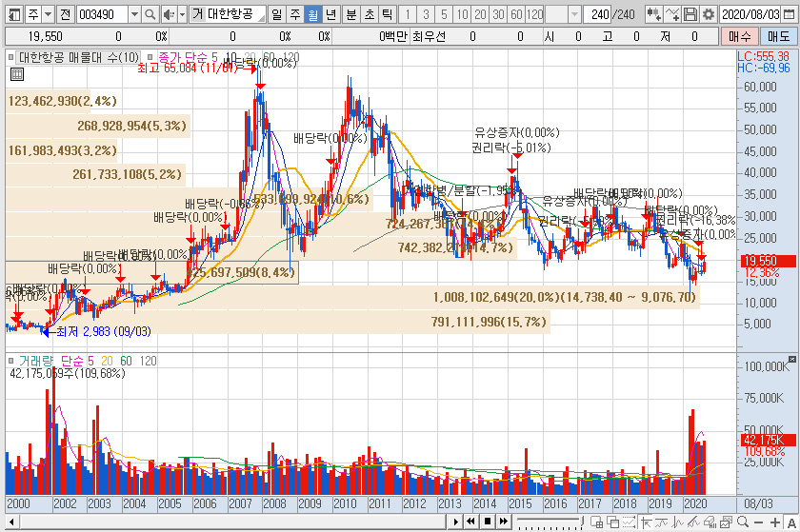Image resolution: width=800 pixels, height=532 pixels.
Task: Open chart settings gear icon
Action: click(x=709, y=14)
